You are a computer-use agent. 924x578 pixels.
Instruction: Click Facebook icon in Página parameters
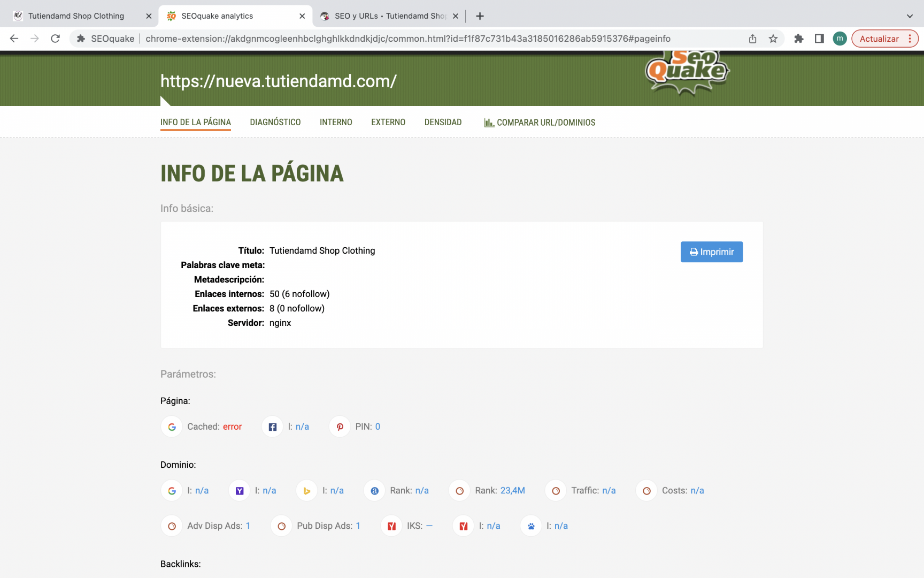[x=272, y=427]
